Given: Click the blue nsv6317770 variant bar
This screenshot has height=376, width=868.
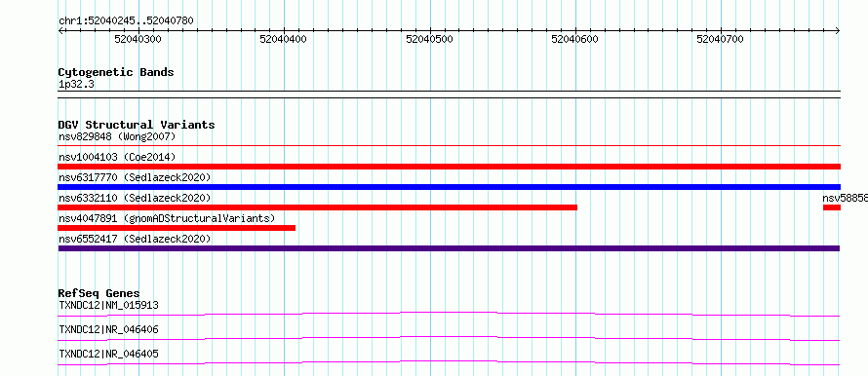Looking at the screenshot, I should [449, 187].
